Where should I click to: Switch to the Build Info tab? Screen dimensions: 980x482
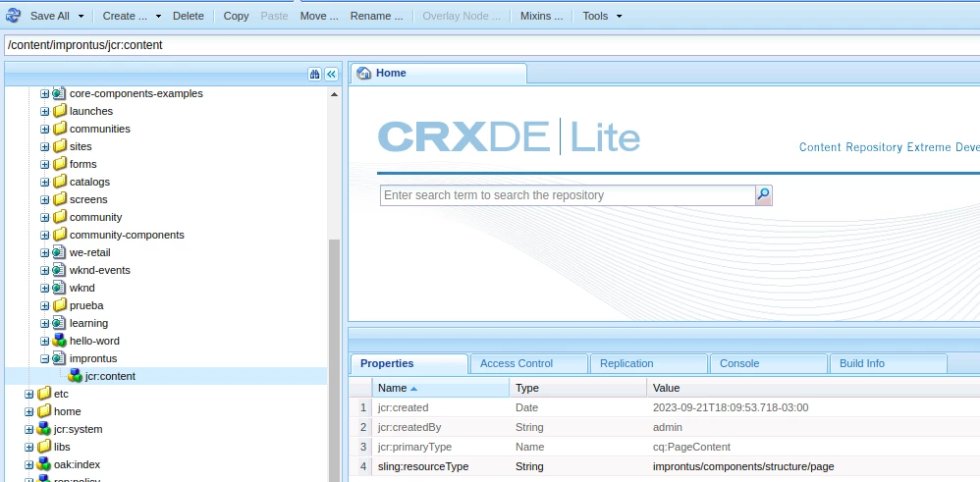coord(888,363)
